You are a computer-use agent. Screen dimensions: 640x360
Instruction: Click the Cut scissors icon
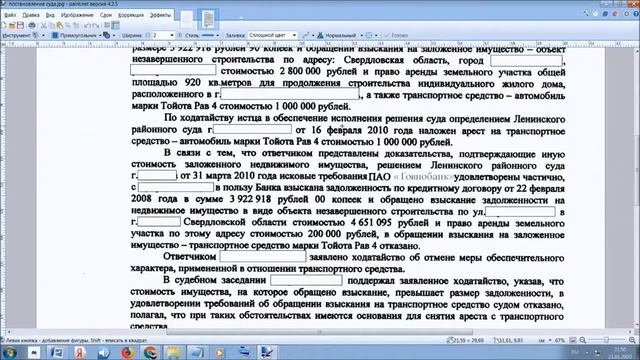click(x=44, y=25)
